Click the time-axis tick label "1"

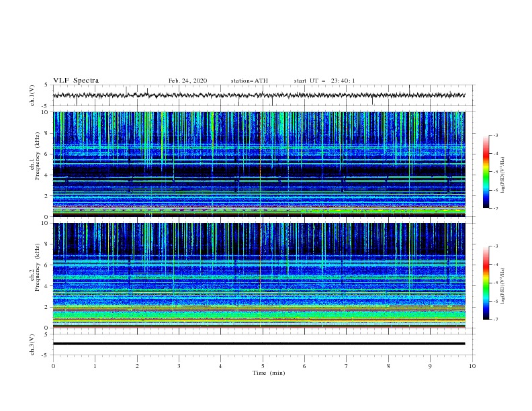(95, 366)
